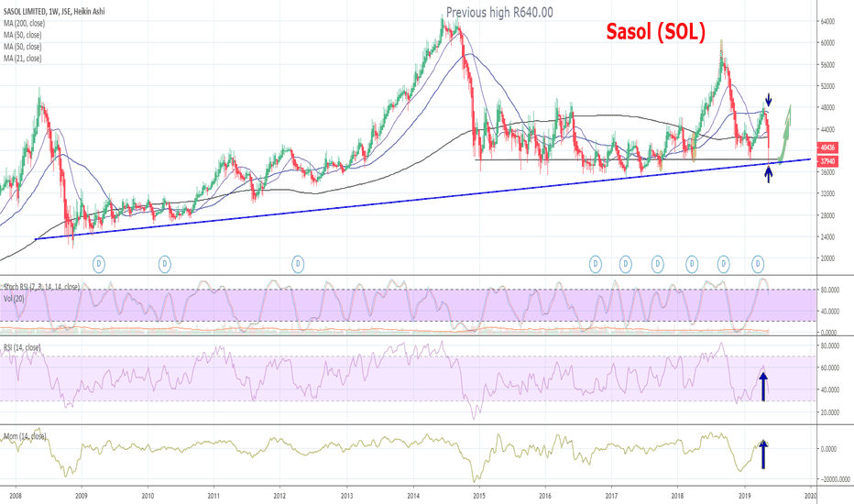Select the MA (200, close) legend entry
This screenshot has width=854, height=504.
coord(24,24)
